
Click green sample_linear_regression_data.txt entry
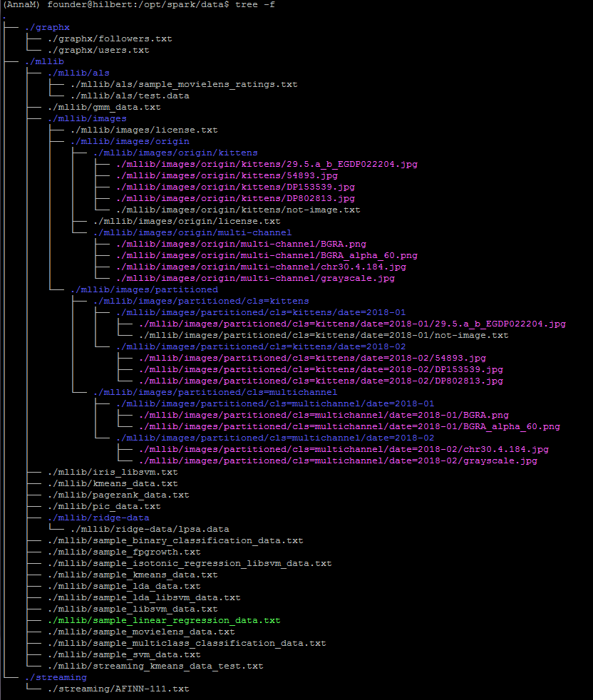(x=164, y=621)
